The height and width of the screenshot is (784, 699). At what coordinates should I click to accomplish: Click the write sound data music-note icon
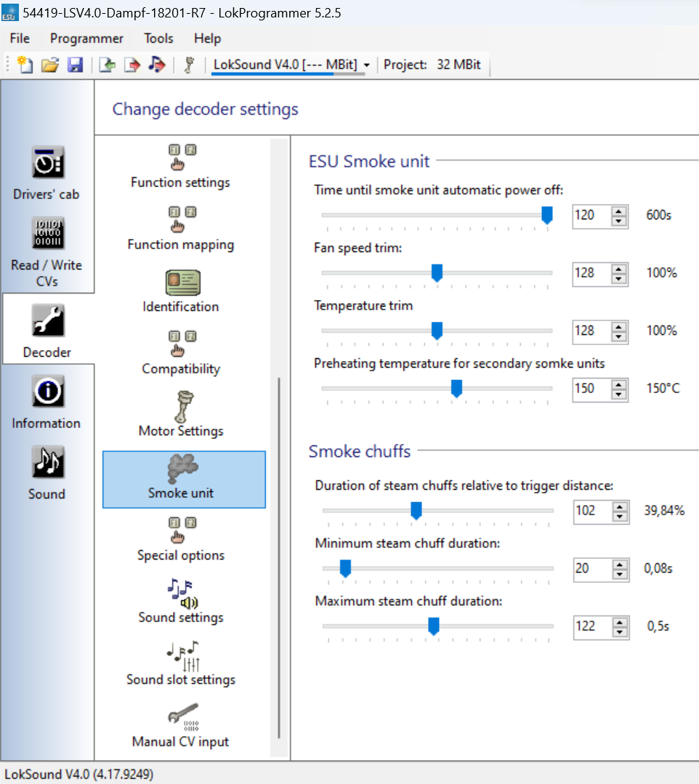157,65
